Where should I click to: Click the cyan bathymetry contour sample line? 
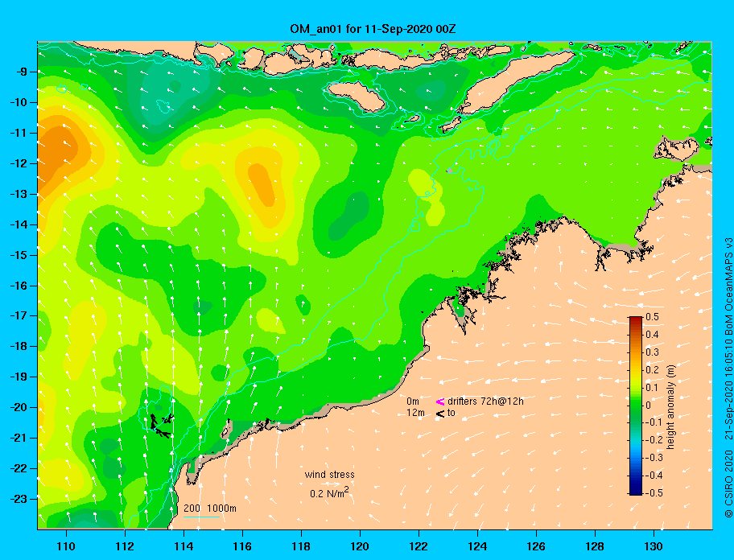click(201, 517)
